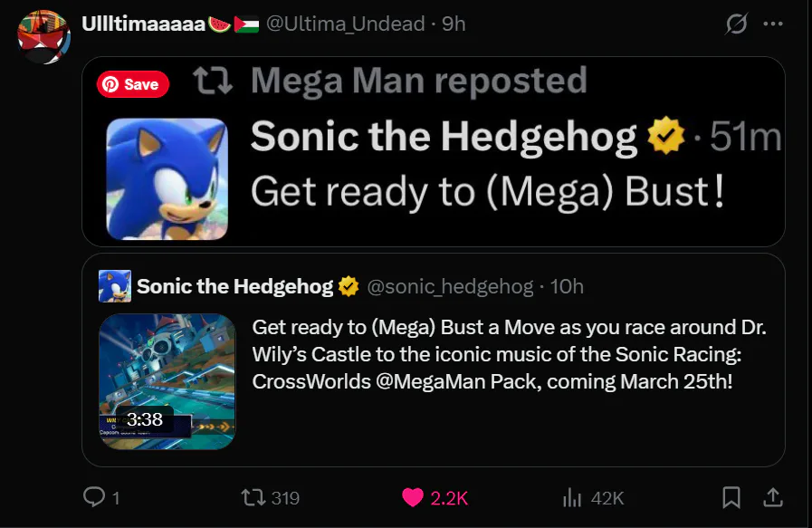This screenshot has width=812, height=528.
Task: Open the three-dot more options menu
Action: coord(772,24)
